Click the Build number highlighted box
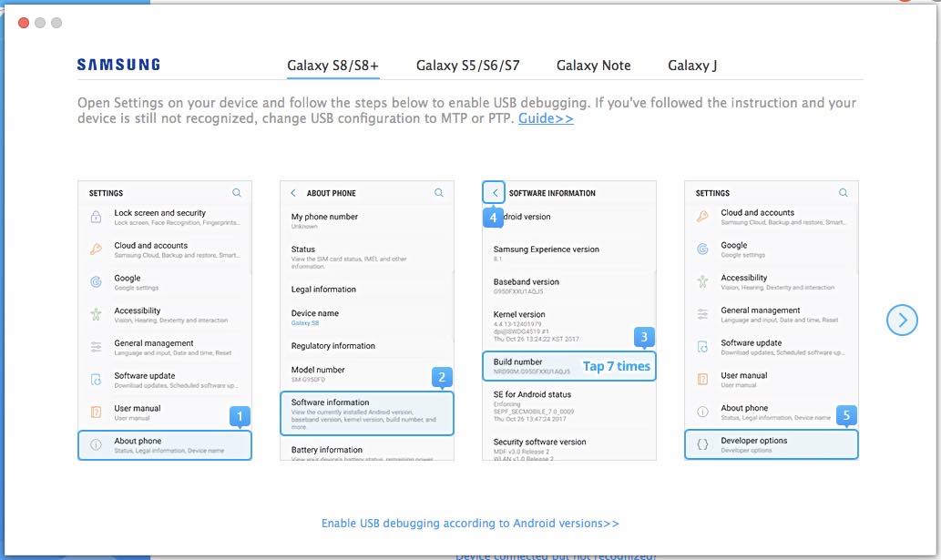 (x=568, y=366)
